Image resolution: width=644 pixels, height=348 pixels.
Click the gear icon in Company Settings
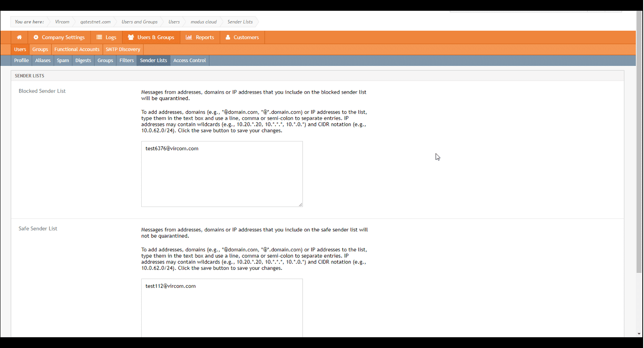coord(36,37)
